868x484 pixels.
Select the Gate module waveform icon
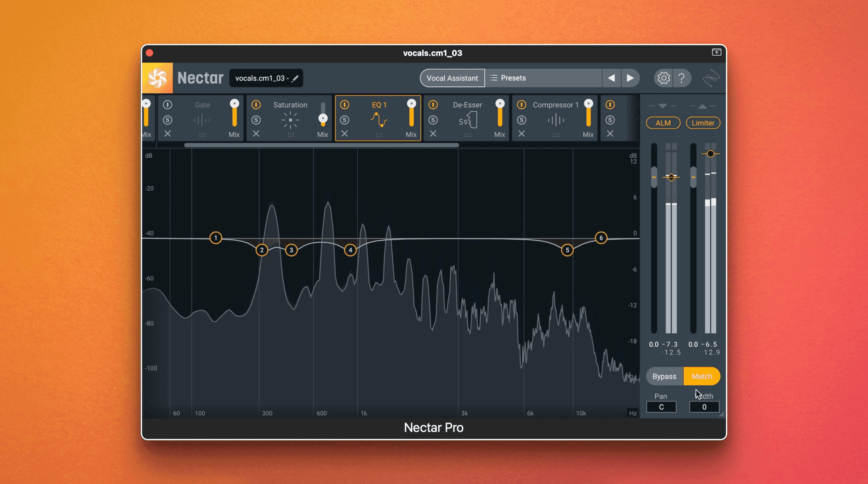(x=202, y=120)
